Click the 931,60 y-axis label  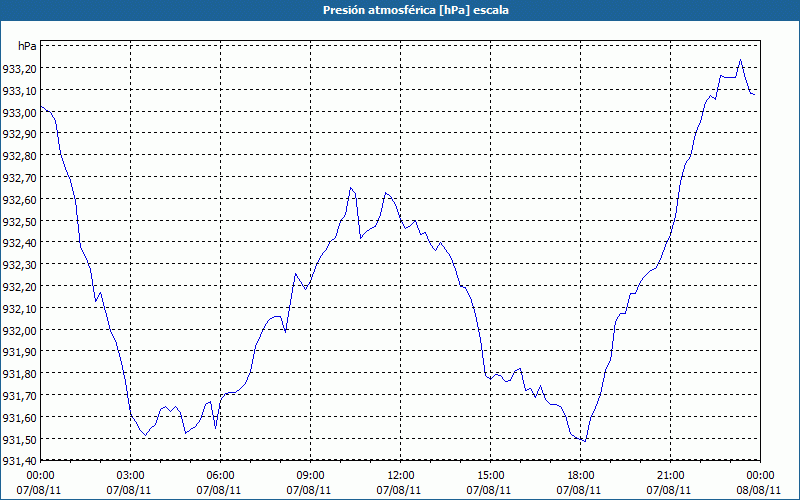click(x=19, y=418)
